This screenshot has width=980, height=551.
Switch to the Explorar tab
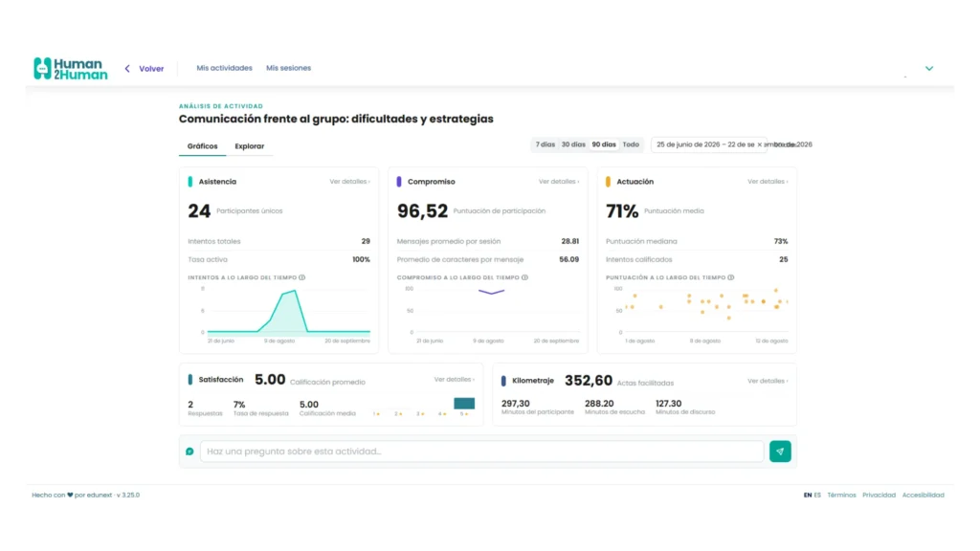click(250, 146)
